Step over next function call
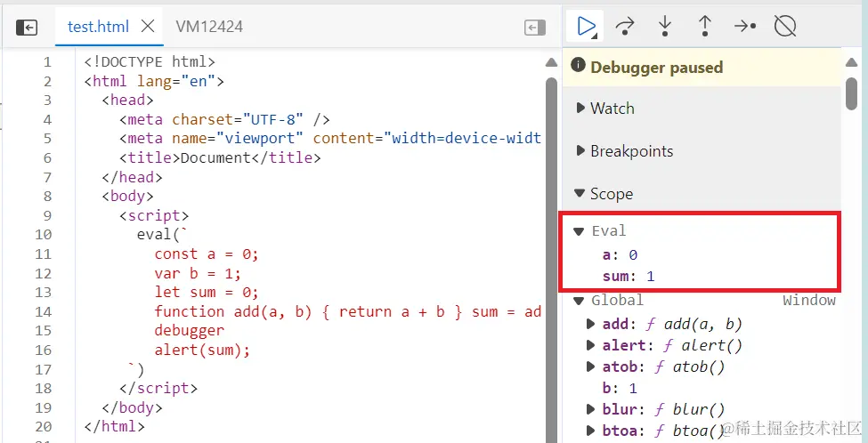The width and height of the screenshot is (868, 443). pos(625,26)
